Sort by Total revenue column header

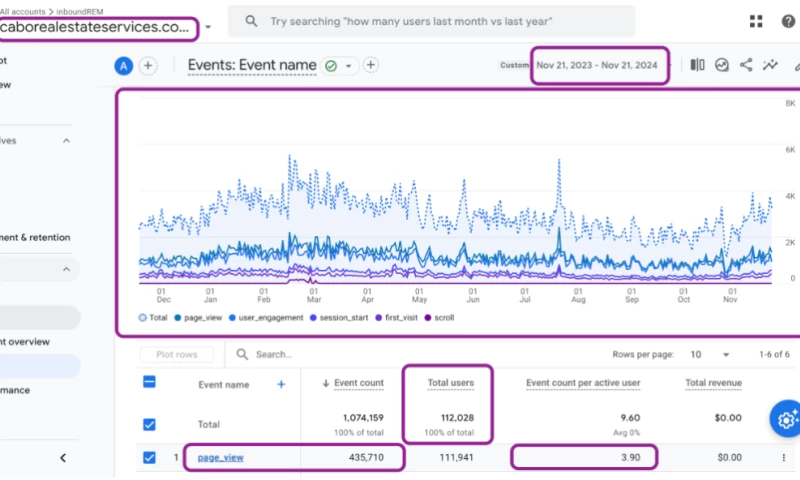point(713,383)
